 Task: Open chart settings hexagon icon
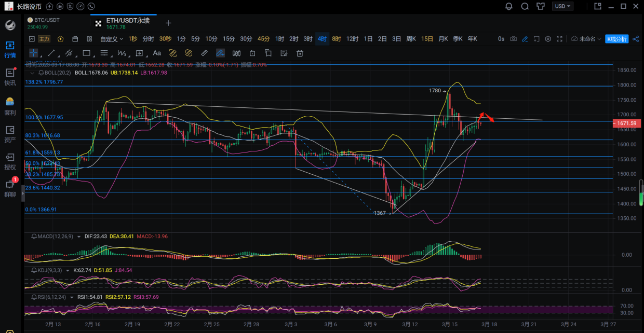click(548, 39)
